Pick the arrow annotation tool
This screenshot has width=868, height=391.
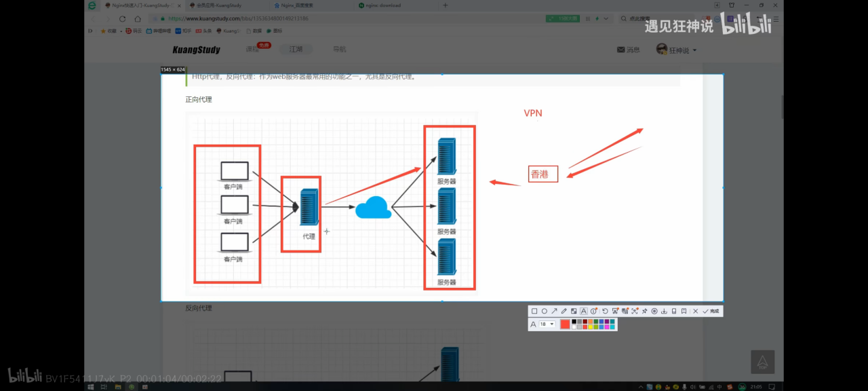pyautogui.click(x=554, y=311)
